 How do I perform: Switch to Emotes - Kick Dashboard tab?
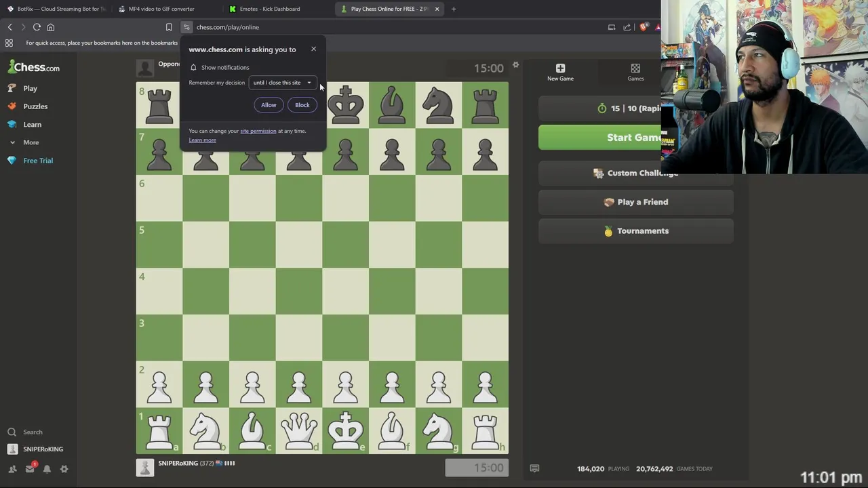click(269, 9)
